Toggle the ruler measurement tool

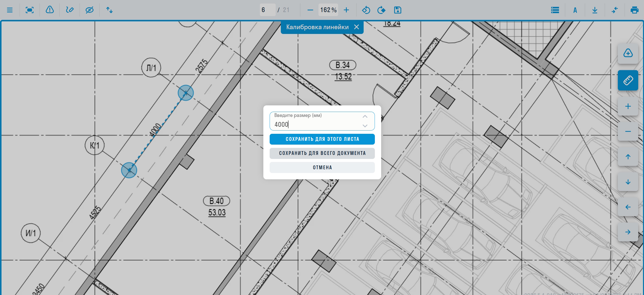pos(628,80)
